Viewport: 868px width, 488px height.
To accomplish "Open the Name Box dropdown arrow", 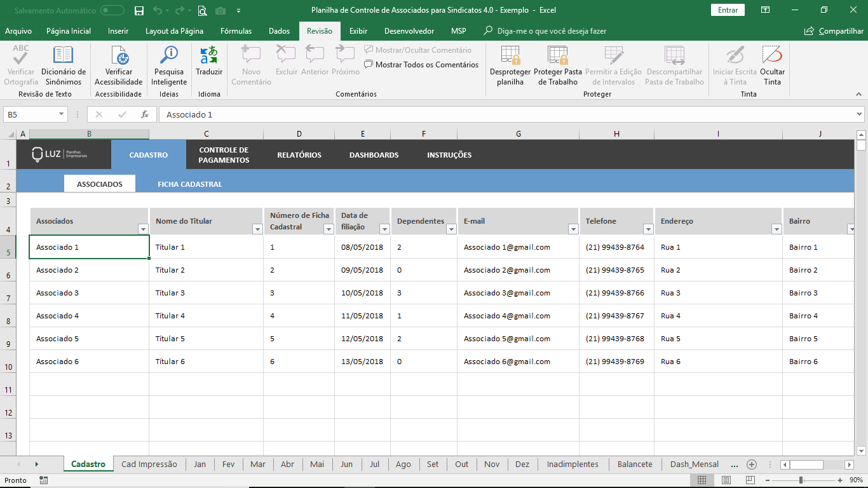I will (62, 114).
